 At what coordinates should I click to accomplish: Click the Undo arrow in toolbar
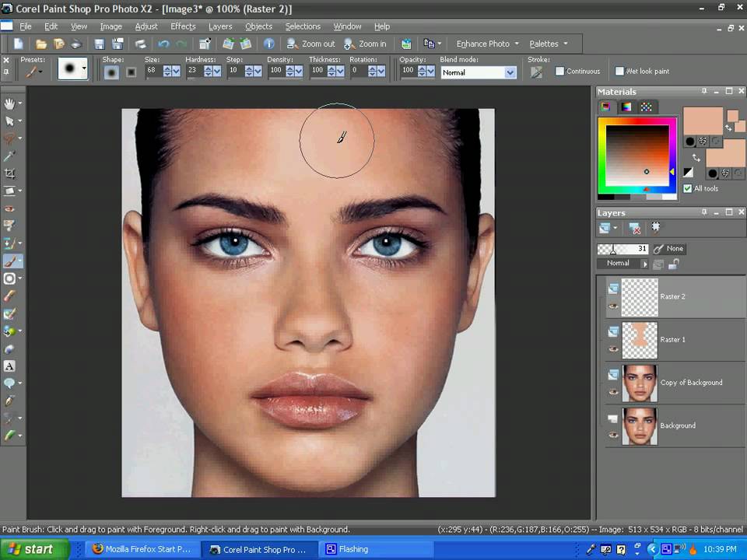pyautogui.click(x=163, y=44)
